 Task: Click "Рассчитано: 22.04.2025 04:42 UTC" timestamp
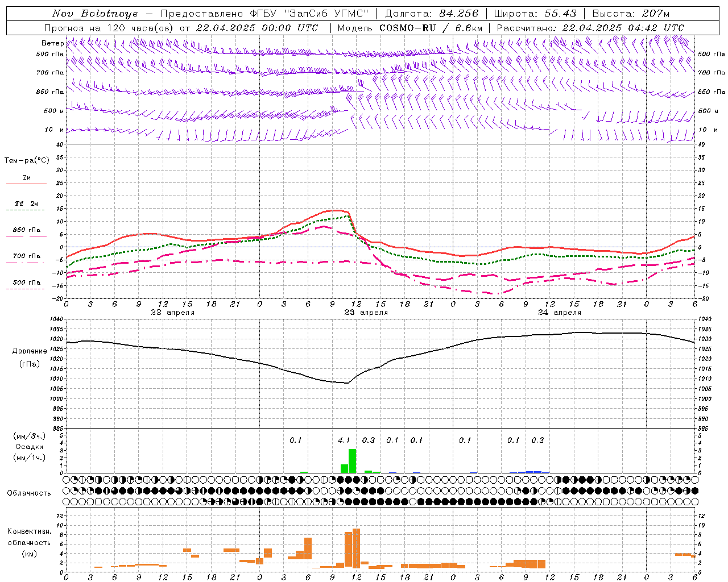click(590, 28)
